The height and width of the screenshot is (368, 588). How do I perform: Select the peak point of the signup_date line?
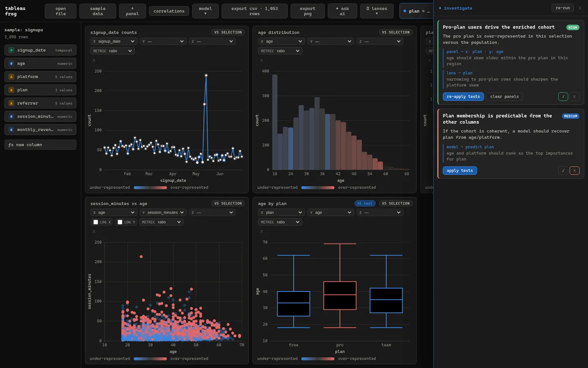point(206,75)
